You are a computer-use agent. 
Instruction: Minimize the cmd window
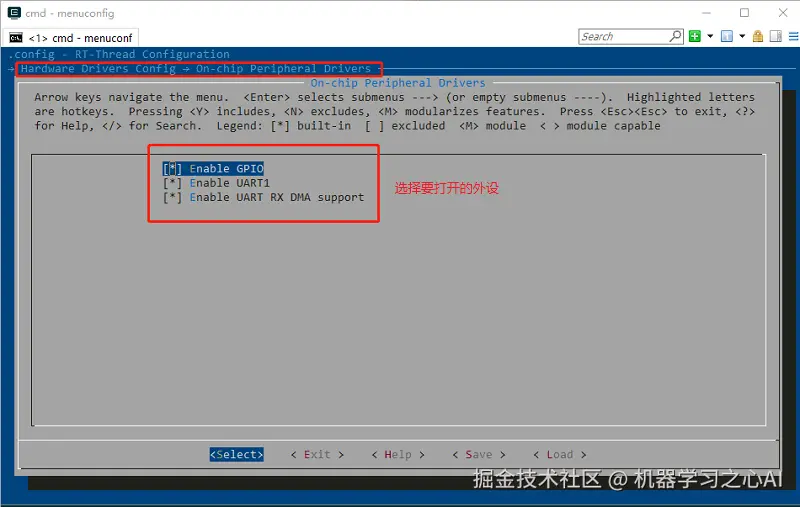click(x=706, y=13)
